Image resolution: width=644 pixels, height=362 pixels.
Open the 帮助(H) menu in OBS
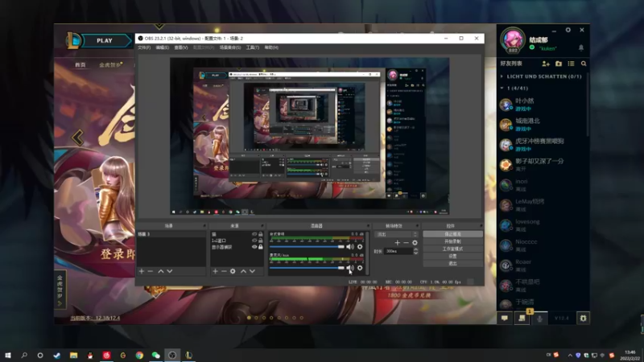click(x=271, y=47)
